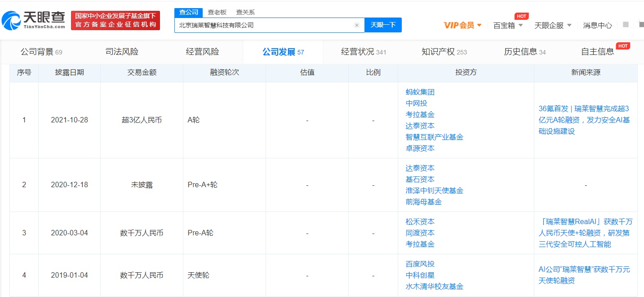Click the gray avatar icon at top right
644x297 pixels.
[x=626, y=25]
